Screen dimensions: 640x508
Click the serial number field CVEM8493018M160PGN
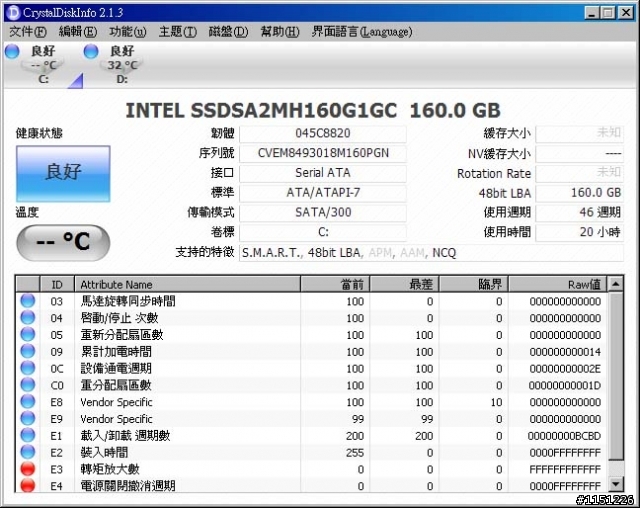(x=323, y=153)
